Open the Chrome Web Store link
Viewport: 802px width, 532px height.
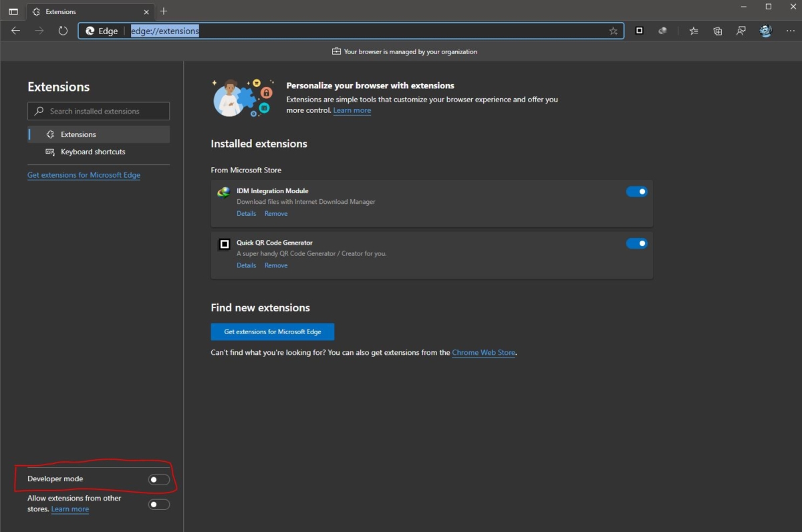[x=483, y=352]
